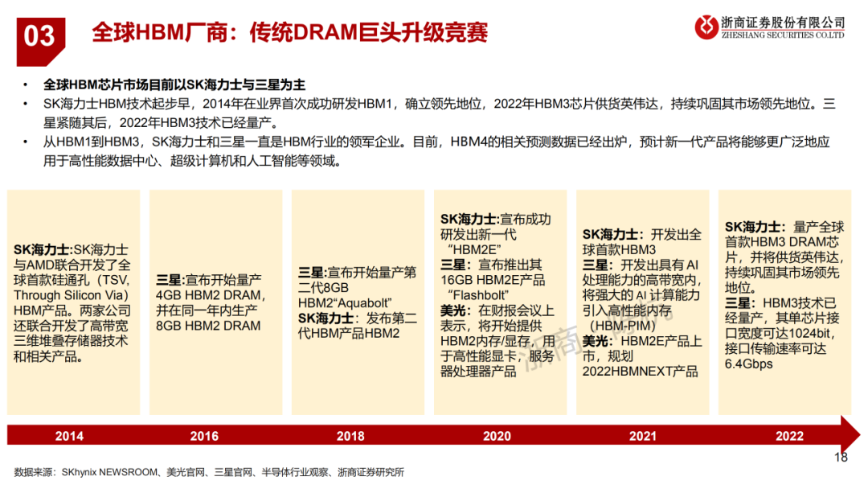Click the page number 18
The image size is (868, 489).
pos(841,458)
